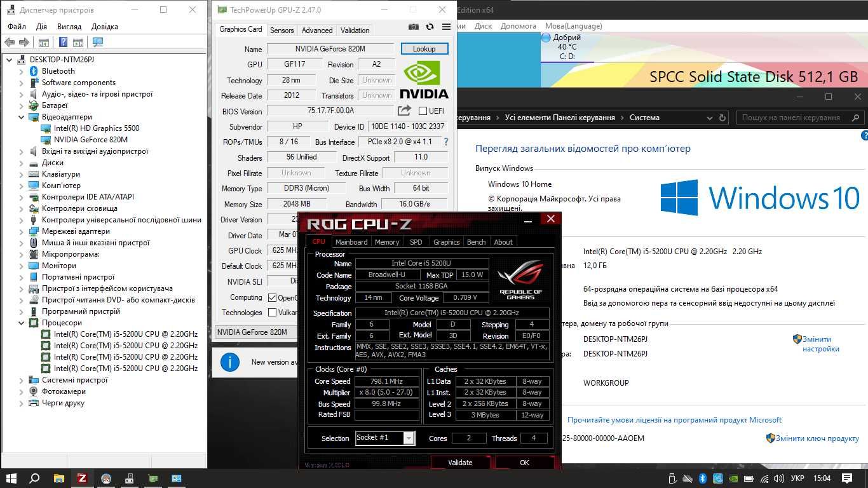Switch to the Advanced tab in GPU-Z
Image resolution: width=868 pixels, height=488 pixels.
(x=317, y=30)
